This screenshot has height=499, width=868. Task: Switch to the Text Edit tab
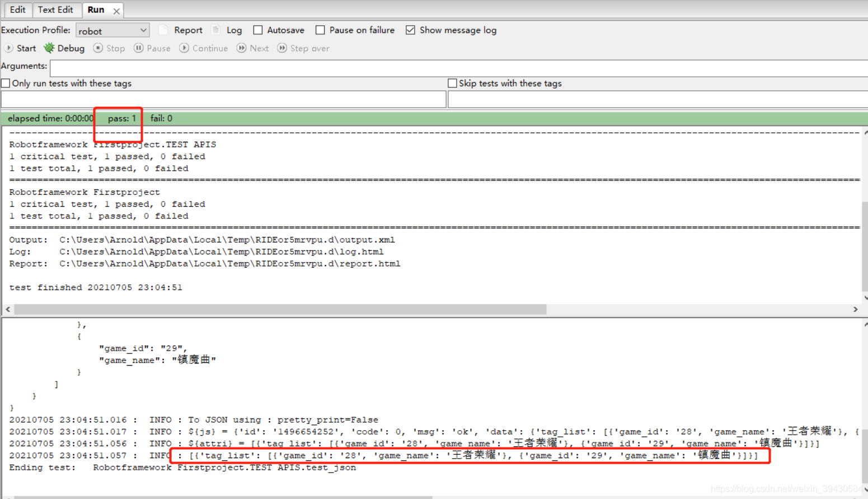(56, 10)
